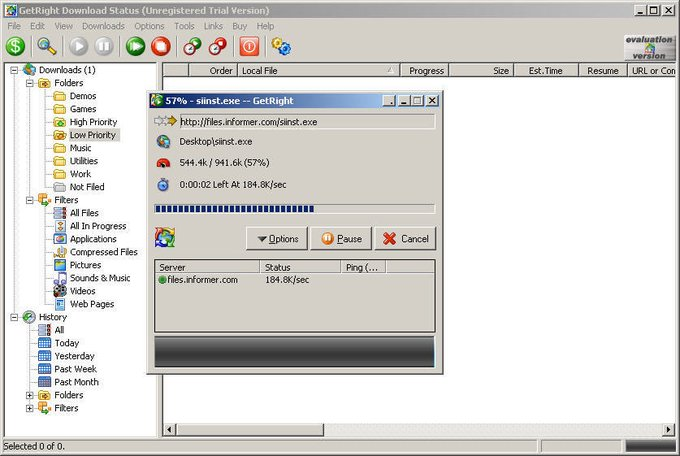Click the Applications filter icon

[x=59, y=239]
